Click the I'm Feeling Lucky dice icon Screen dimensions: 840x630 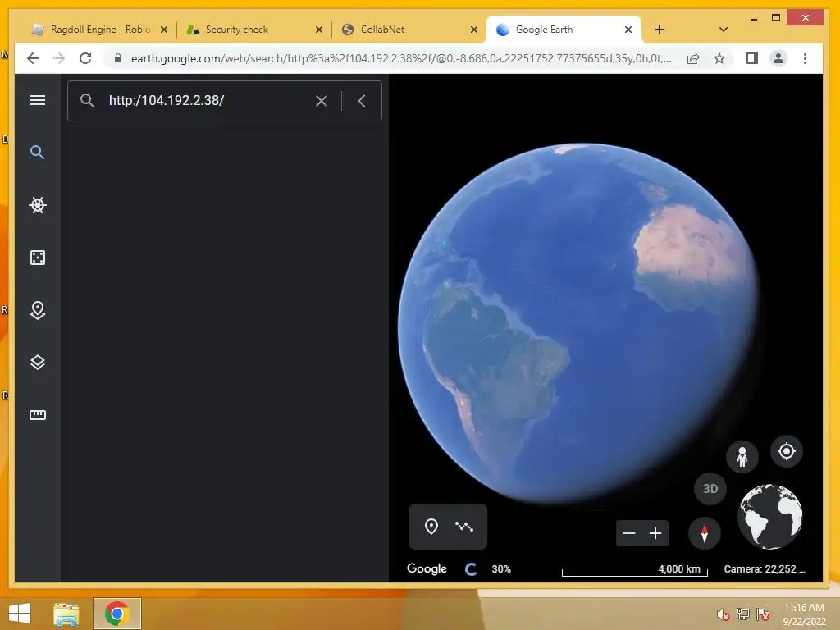(x=38, y=258)
